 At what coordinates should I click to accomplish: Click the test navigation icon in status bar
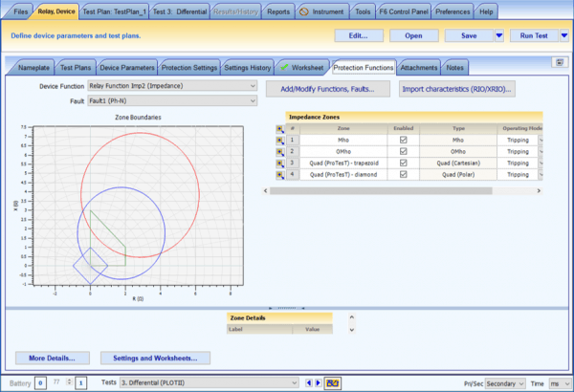(x=335, y=382)
